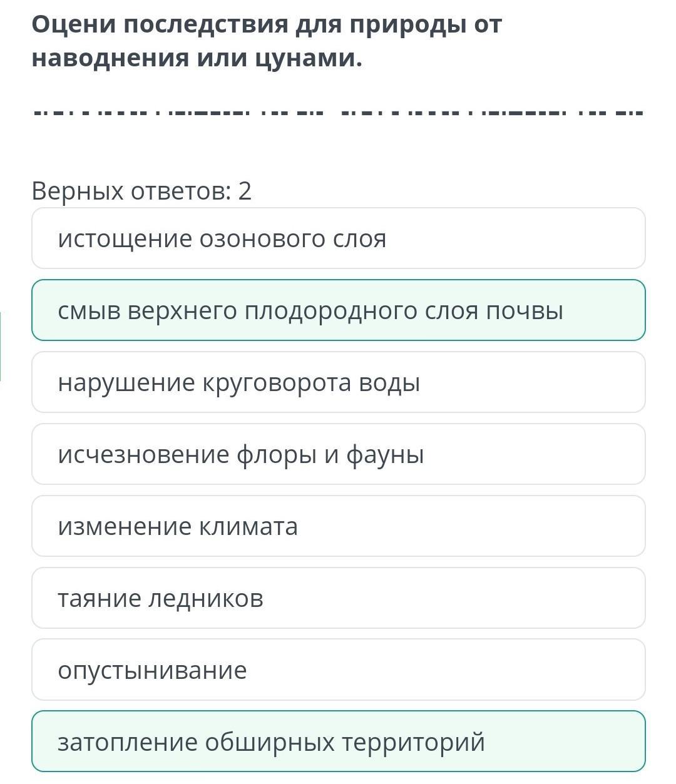The image size is (676, 784).
Task: Choose the 'опустынивание' answer option
Action: coord(338,670)
